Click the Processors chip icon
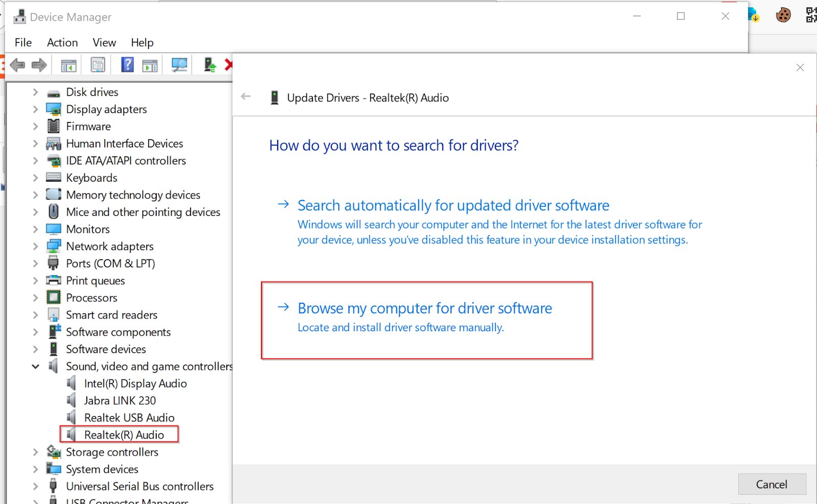This screenshot has height=504, width=817. pos(54,297)
